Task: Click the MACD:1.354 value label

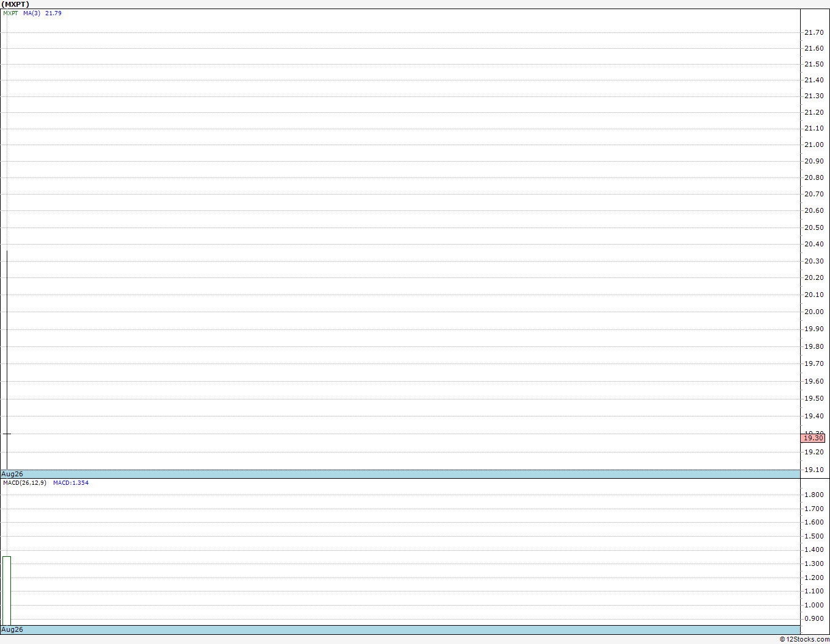Action: click(71, 483)
